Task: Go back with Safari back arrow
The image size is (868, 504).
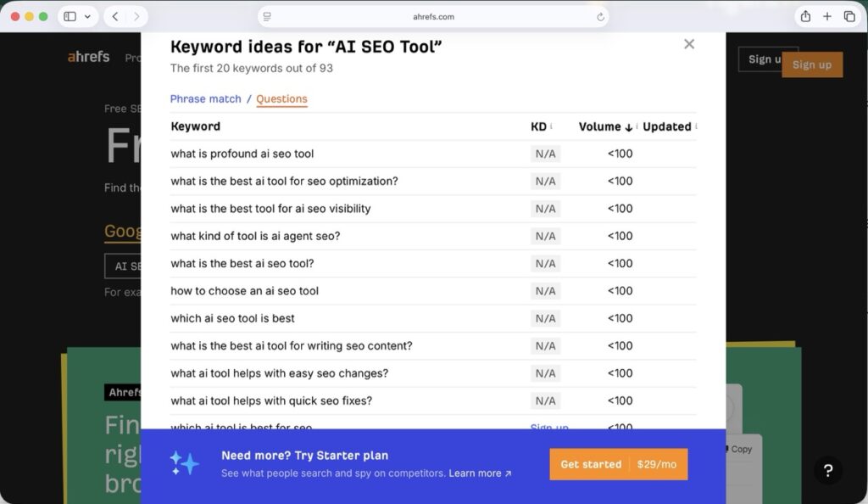Action: 115,17
